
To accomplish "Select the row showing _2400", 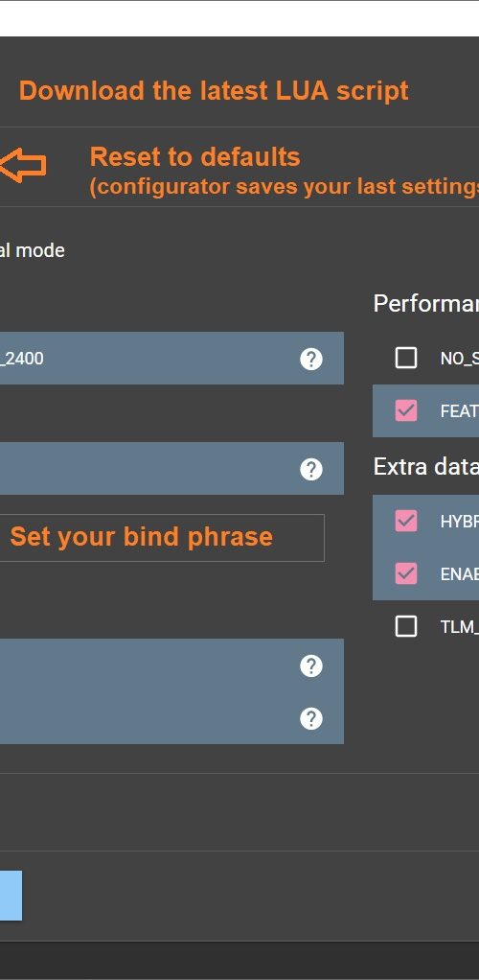I will 171,358.
